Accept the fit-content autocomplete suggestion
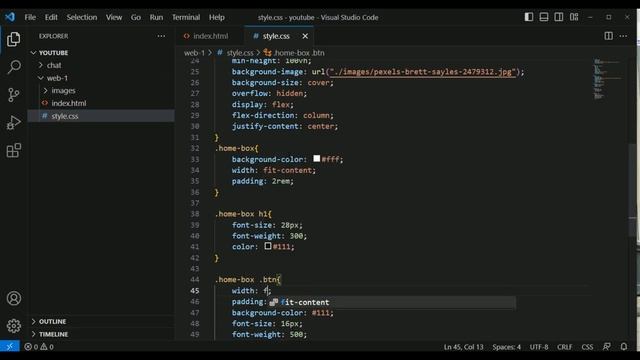This screenshot has height=360, width=640. [392, 302]
